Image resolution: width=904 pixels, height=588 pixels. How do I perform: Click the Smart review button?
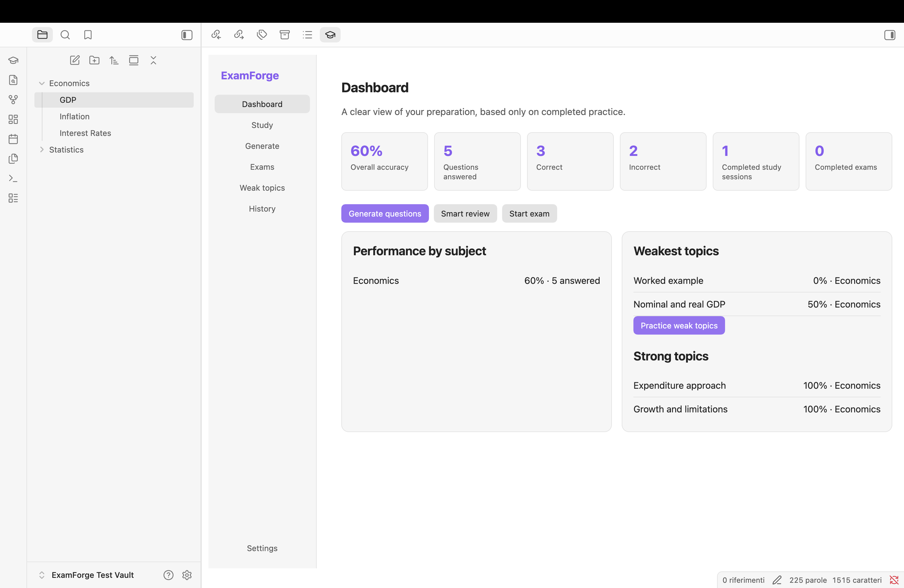[x=465, y=213]
